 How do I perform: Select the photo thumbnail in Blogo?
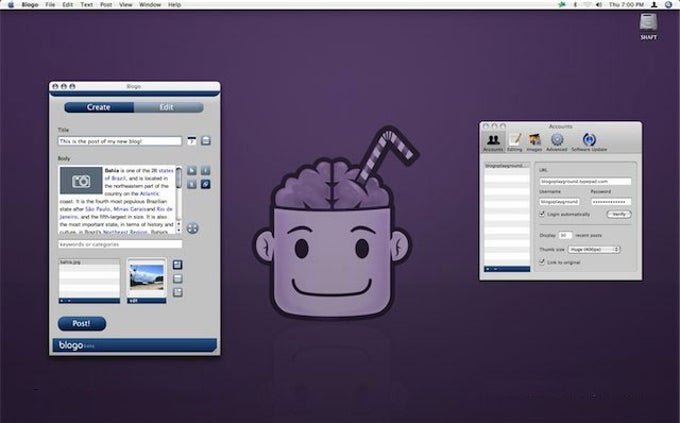pyautogui.click(x=147, y=278)
